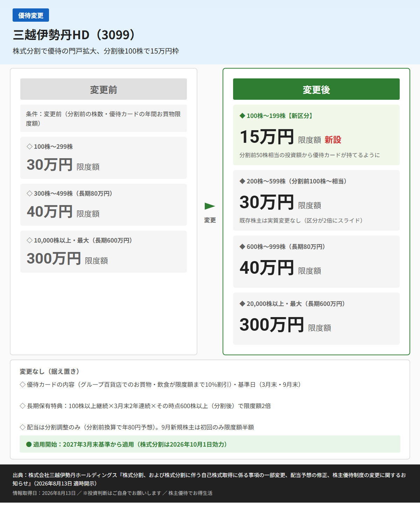Click 40万円 under 600株〜999株
The image size is (420, 511).
(267, 268)
